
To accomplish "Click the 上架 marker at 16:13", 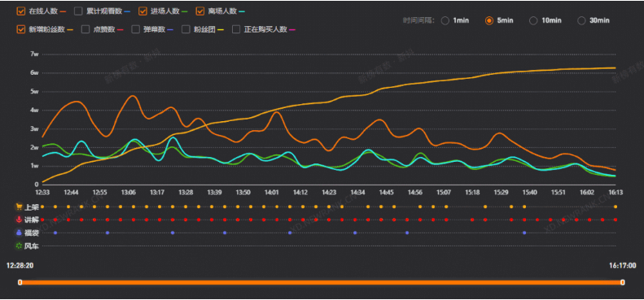I will click(616, 207).
